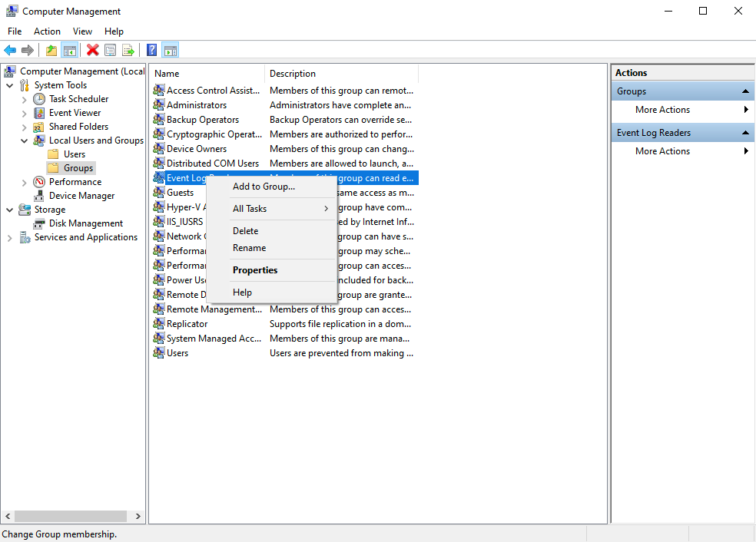Image resolution: width=756 pixels, height=542 pixels.
Task: Open Properties from the toolbar icon
Action: 111,51
